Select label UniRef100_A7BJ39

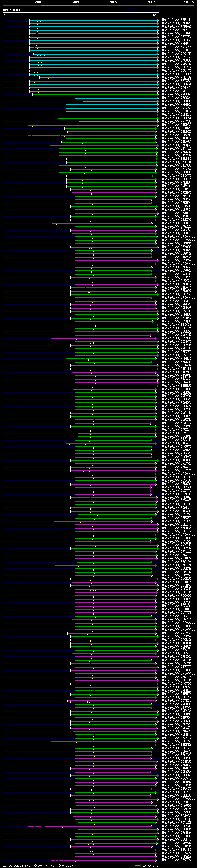pyautogui.click(x=176, y=77)
